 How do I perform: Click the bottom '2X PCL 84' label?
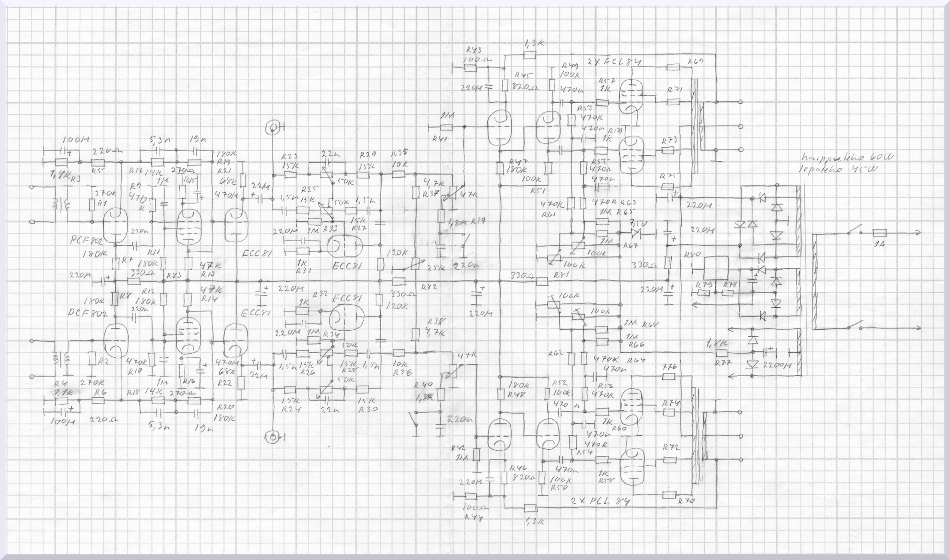point(600,501)
